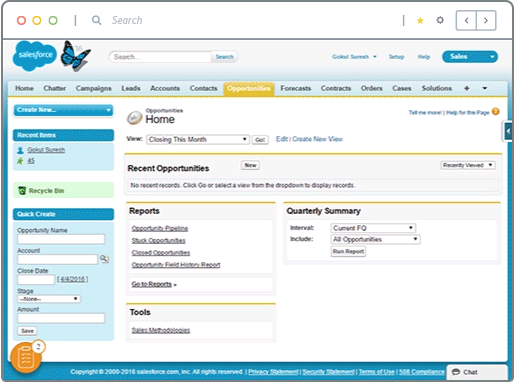This screenshot has width=514, height=382.
Task: Switch to the Accounts tab
Action: 165,88
